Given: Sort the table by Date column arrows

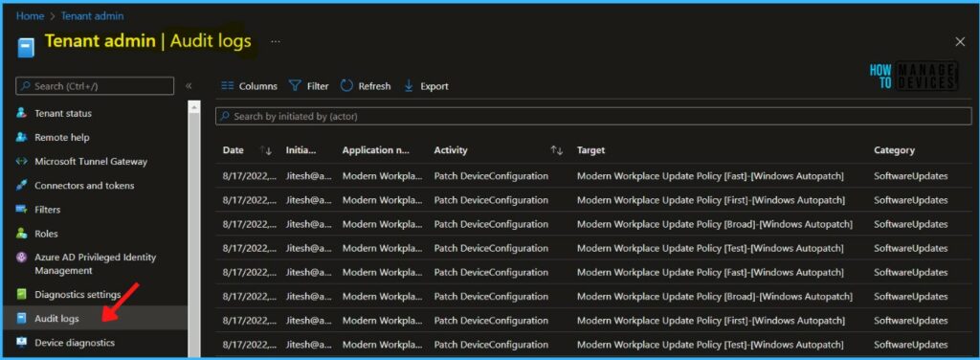Looking at the screenshot, I should point(266,150).
